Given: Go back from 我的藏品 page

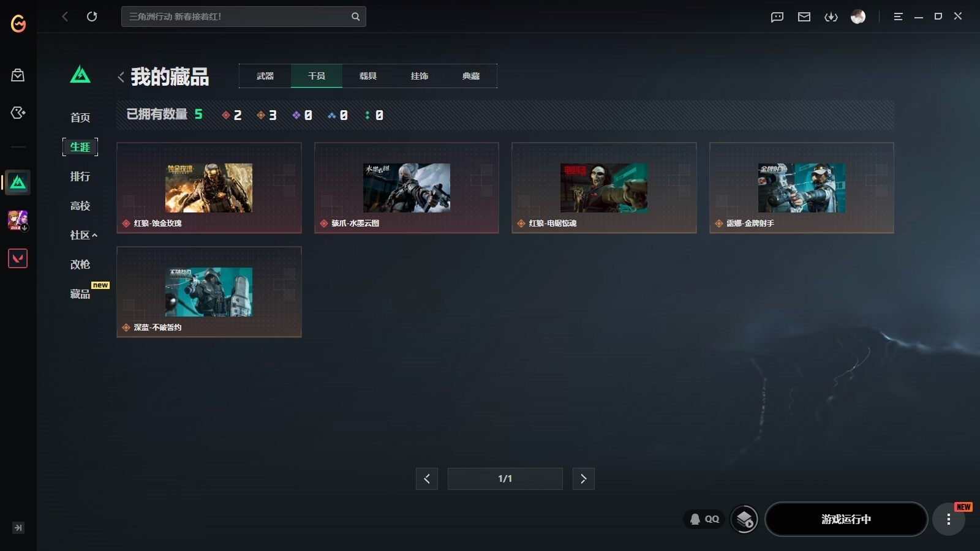Looking at the screenshot, I should 121,77.
